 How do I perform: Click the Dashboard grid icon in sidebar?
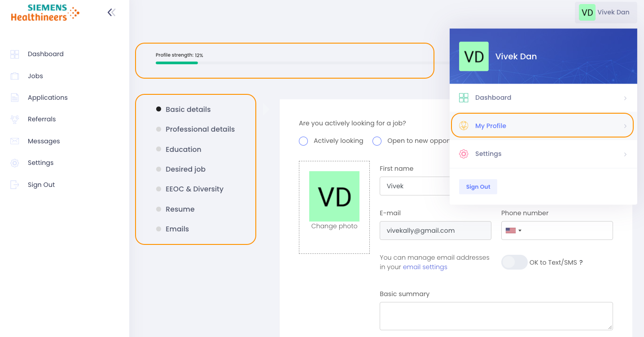[x=15, y=54]
